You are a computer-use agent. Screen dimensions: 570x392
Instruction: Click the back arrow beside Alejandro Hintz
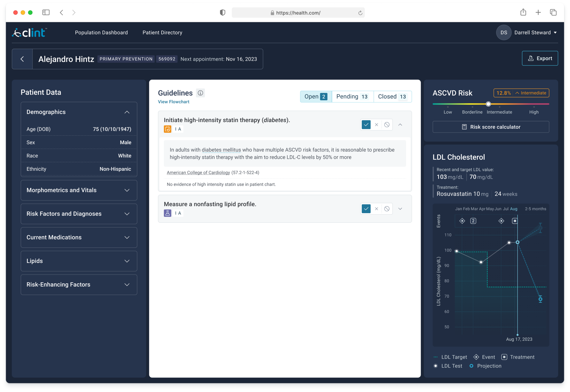tap(22, 59)
